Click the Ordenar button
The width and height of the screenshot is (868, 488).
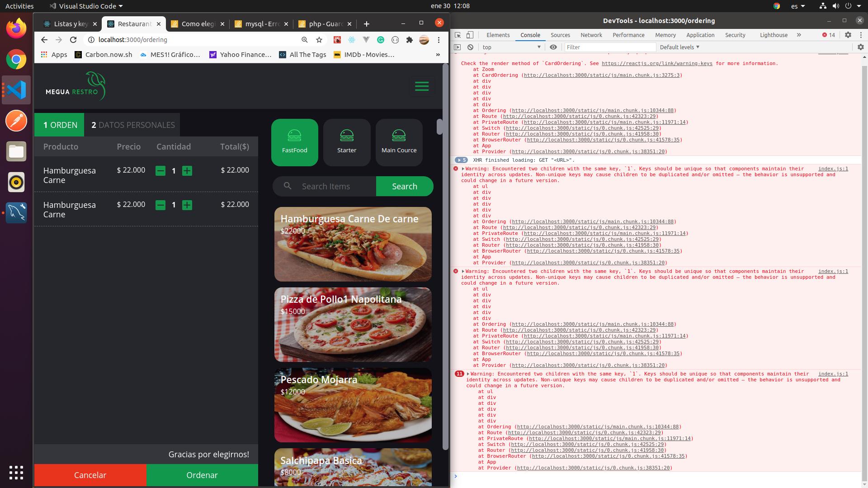click(202, 475)
